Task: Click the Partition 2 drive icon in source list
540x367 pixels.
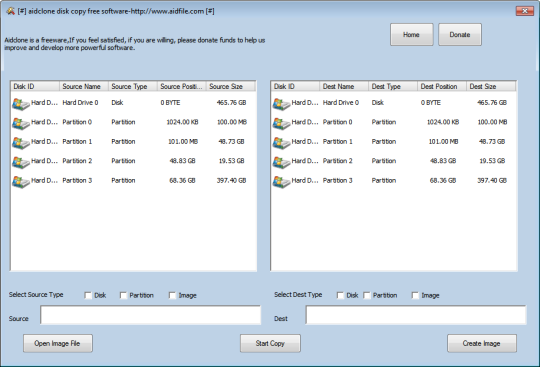Action: pos(21,162)
